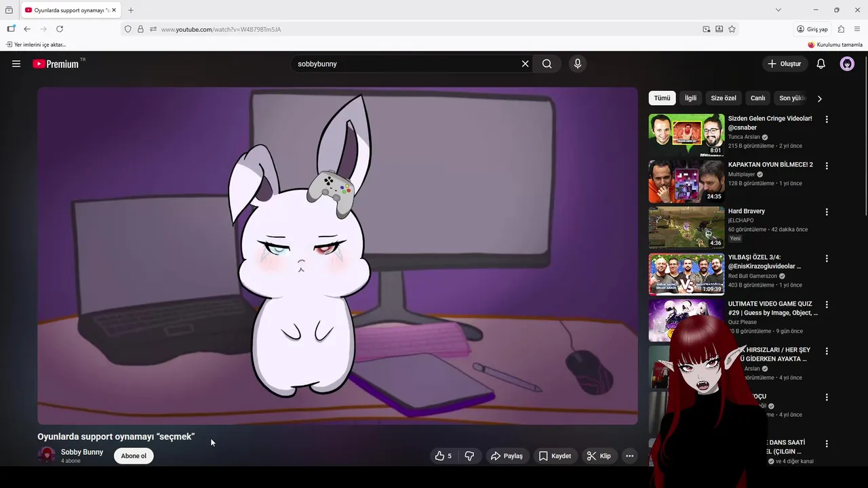Select the Canlı filter chip
868x488 pixels.
758,98
